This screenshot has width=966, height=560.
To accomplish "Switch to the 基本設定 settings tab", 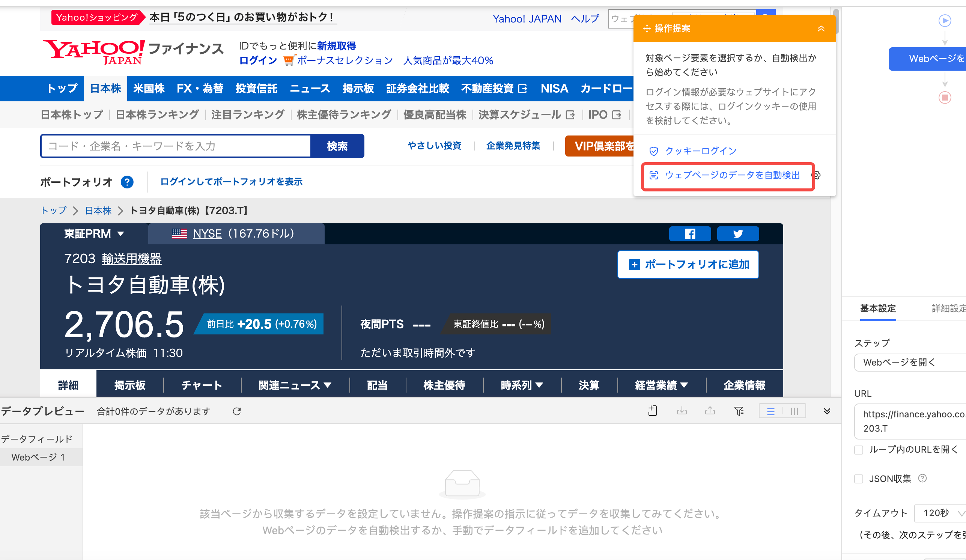I will click(878, 309).
